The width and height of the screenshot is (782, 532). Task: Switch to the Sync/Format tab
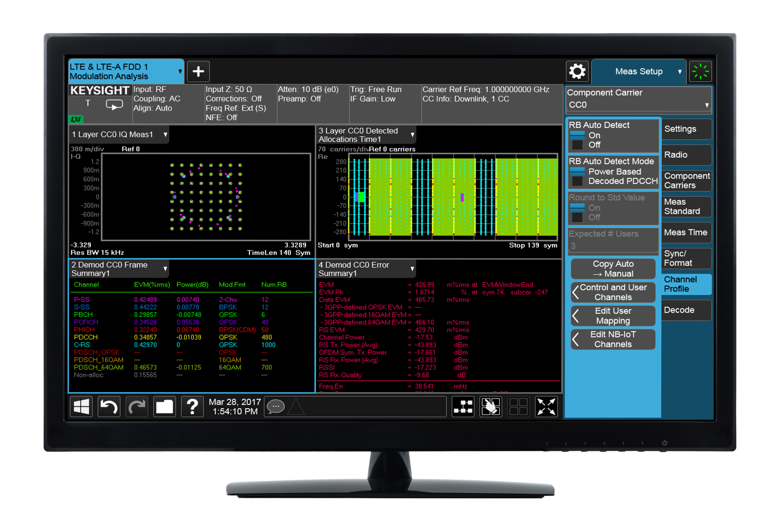pyautogui.click(x=686, y=258)
